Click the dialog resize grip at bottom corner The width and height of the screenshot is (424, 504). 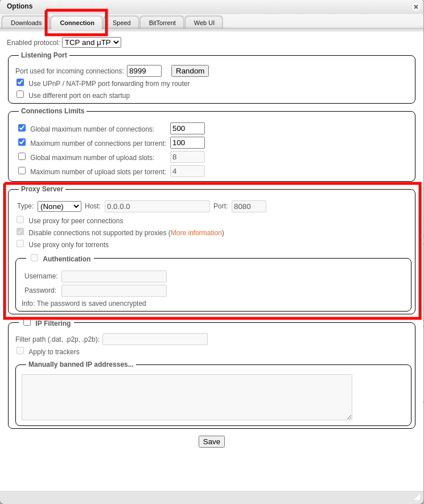pyautogui.click(x=417, y=497)
